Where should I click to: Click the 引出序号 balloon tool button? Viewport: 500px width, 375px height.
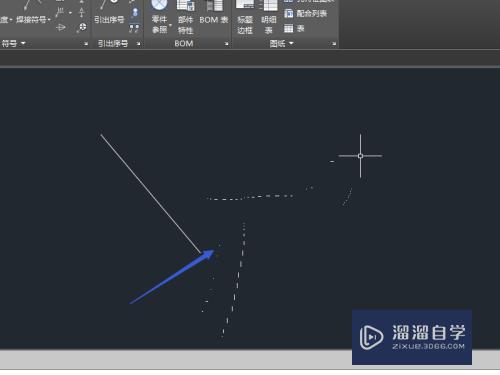tap(109, 13)
